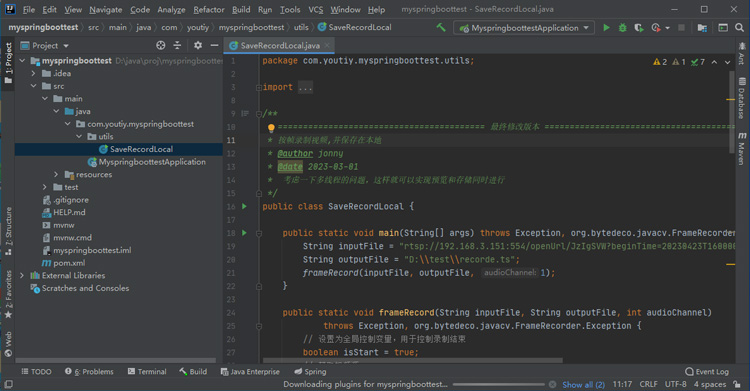Click Select Opened File target icon
Image resolution: width=750 pixels, height=391 pixels.
click(161, 45)
